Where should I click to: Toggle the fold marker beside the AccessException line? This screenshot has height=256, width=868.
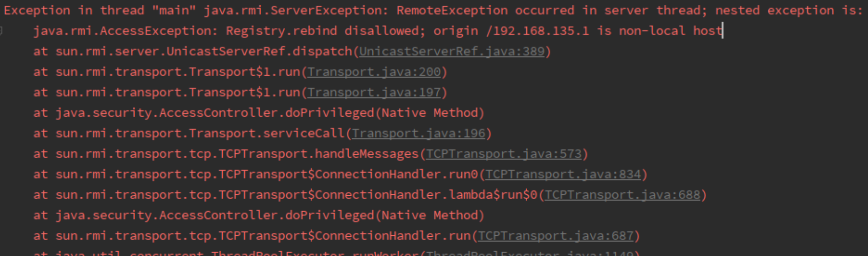(1, 31)
